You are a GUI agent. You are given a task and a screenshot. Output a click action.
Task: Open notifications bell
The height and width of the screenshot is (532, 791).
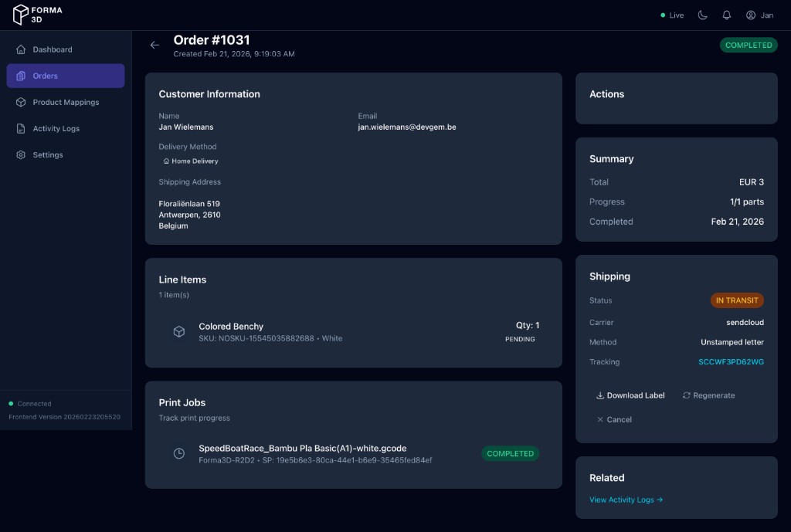coord(726,15)
